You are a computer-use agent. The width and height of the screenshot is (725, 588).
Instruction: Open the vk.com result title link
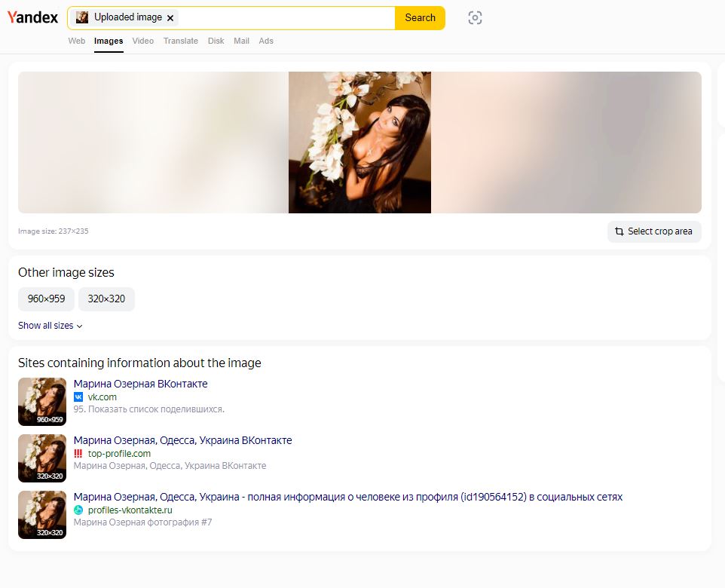[x=141, y=384]
